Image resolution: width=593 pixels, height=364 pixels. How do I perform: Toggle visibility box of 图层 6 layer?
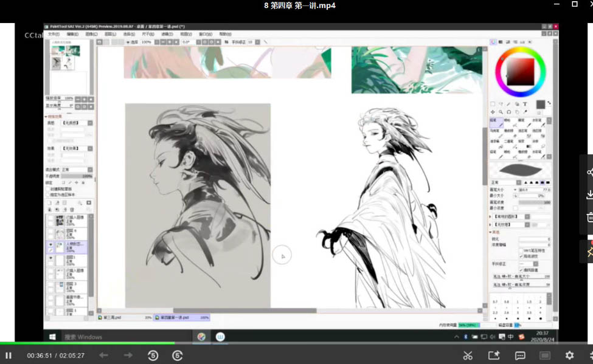50,232
